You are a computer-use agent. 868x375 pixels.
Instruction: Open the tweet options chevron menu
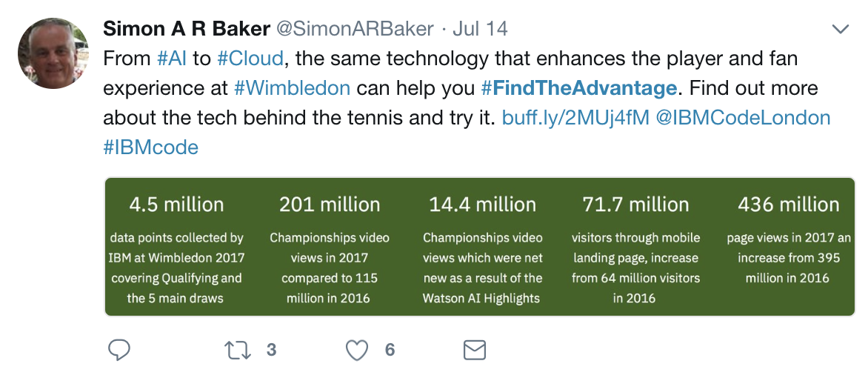(x=841, y=29)
